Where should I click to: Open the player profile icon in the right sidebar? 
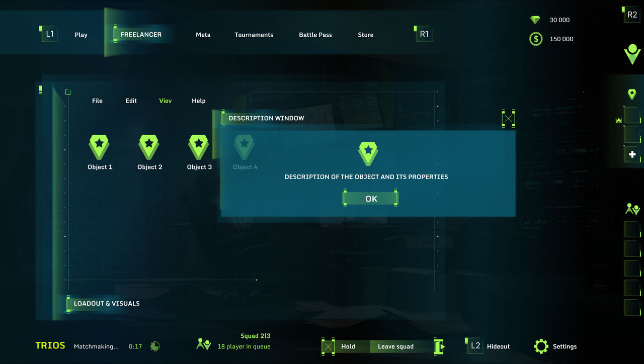(x=632, y=53)
